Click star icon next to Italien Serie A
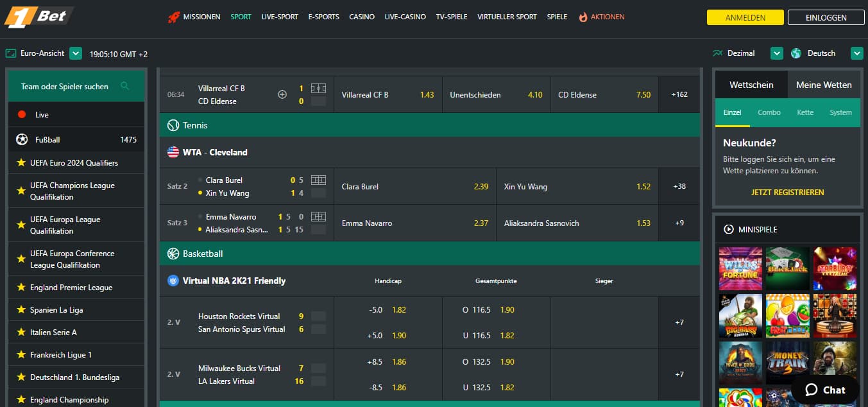The image size is (868, 407). click(x=21, y=333)
